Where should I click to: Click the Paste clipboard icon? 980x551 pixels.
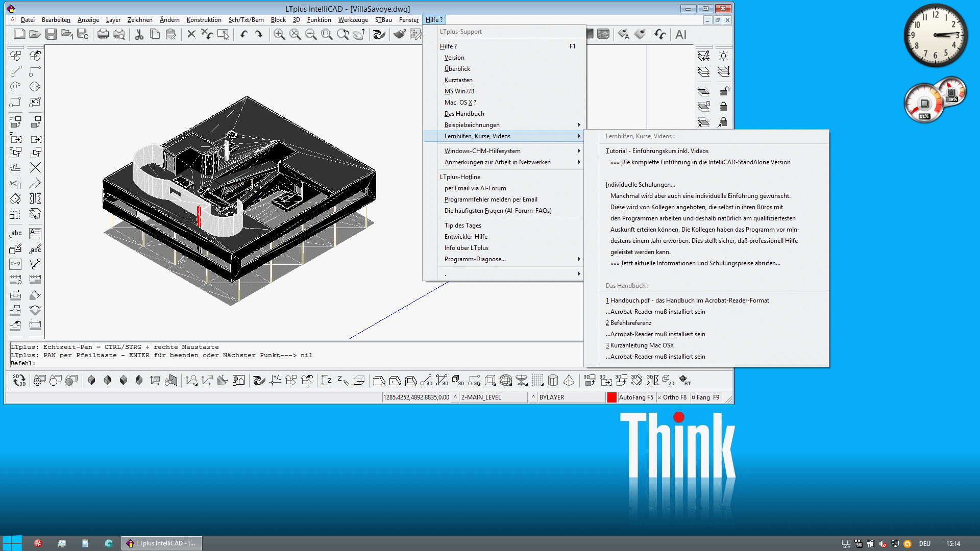171,34
